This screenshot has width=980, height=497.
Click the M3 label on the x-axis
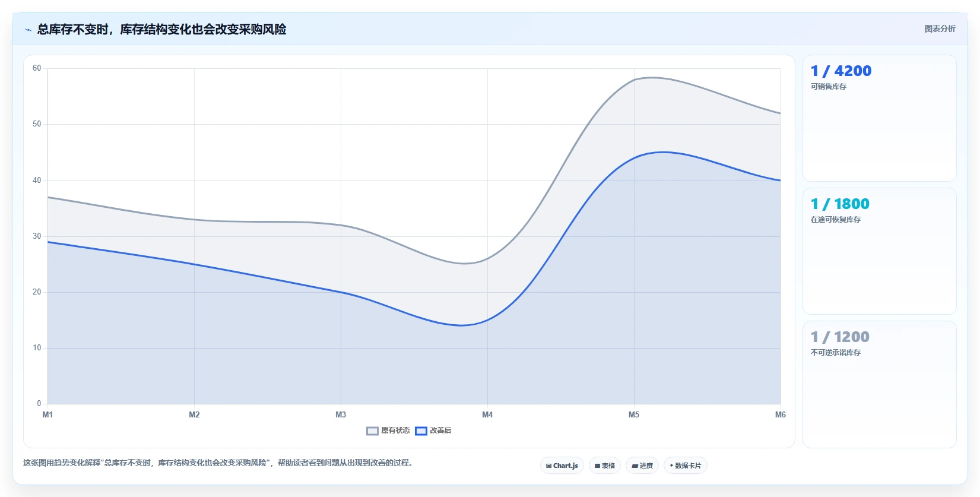point(341,414)
